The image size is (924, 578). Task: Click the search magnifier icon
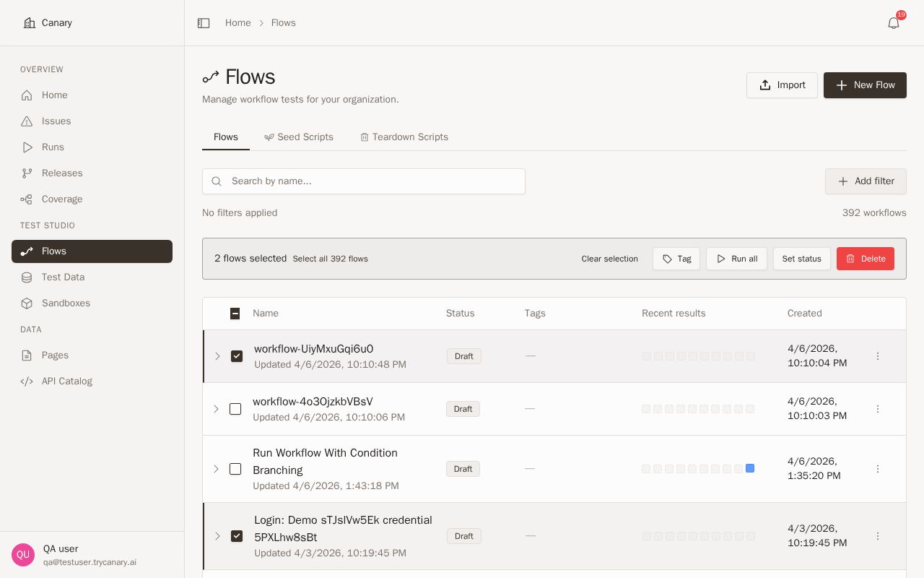point(217,181)
